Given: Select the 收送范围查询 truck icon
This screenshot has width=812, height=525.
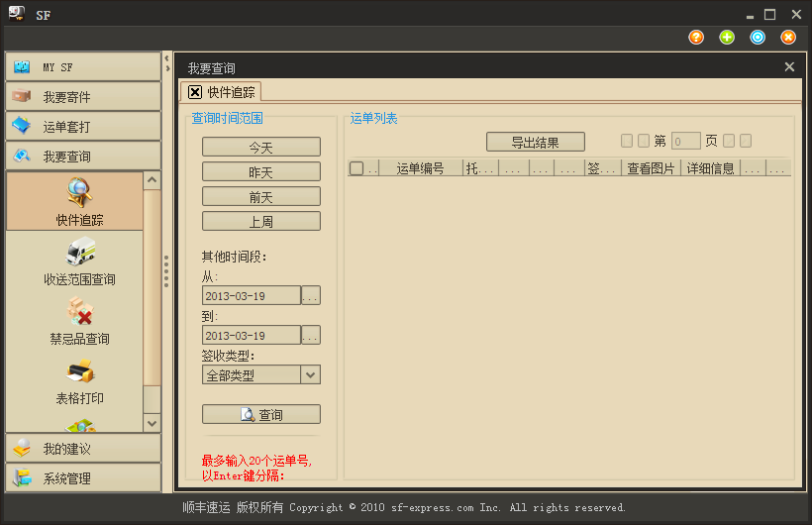Looking at the screenshot, I should click(x=80, y=252).
